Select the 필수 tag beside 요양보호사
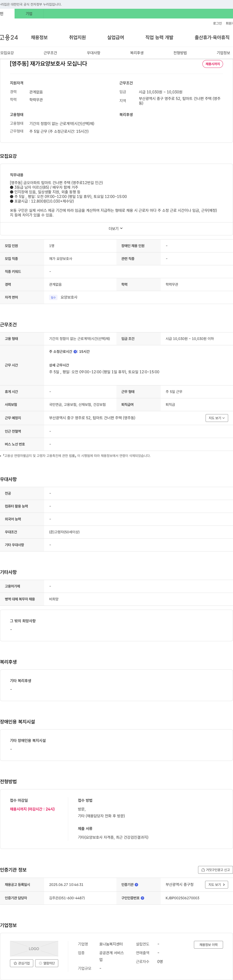Viewport: 233px width, 980px height. pyautogui.click(x=53, y=297)
